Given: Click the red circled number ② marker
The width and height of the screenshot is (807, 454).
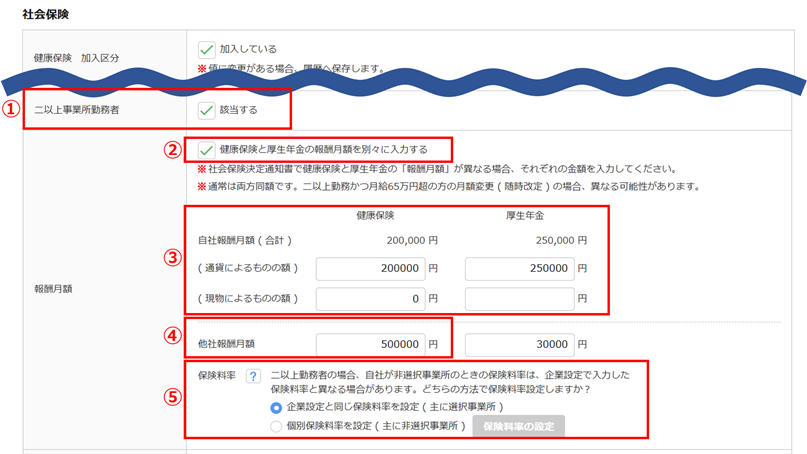Looking at the screenshot, I should pyautogui.click(x=173, y=150).
